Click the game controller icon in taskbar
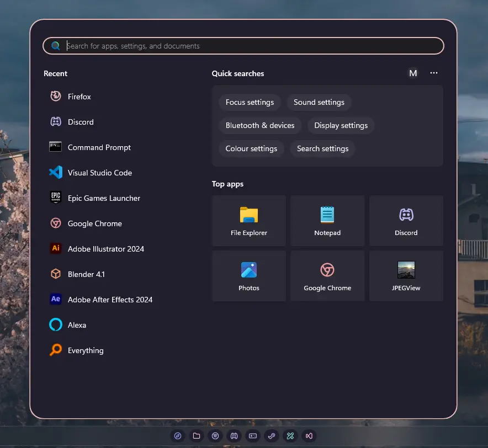The image size is (488, 448). point(253,436)
